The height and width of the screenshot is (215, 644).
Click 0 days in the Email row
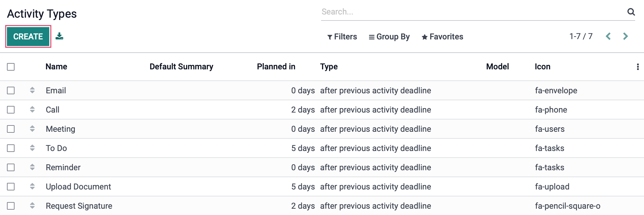point(303,90)
